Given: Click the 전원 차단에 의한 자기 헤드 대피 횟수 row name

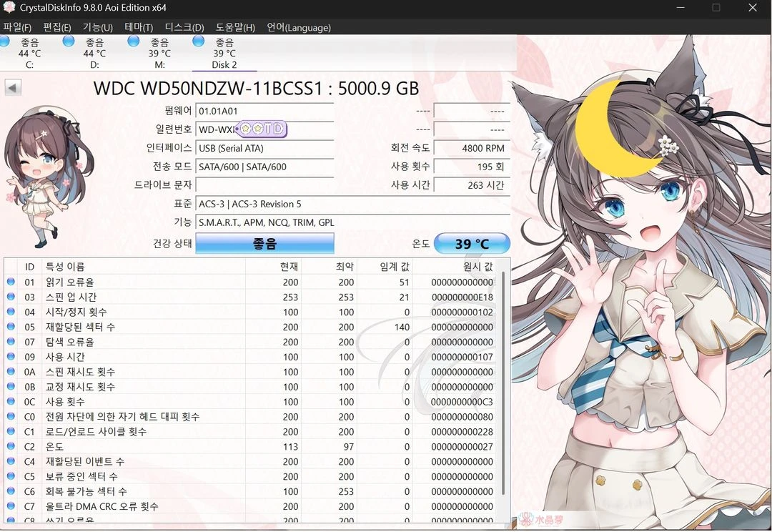Looking at the screenshot, I should 123,416.
